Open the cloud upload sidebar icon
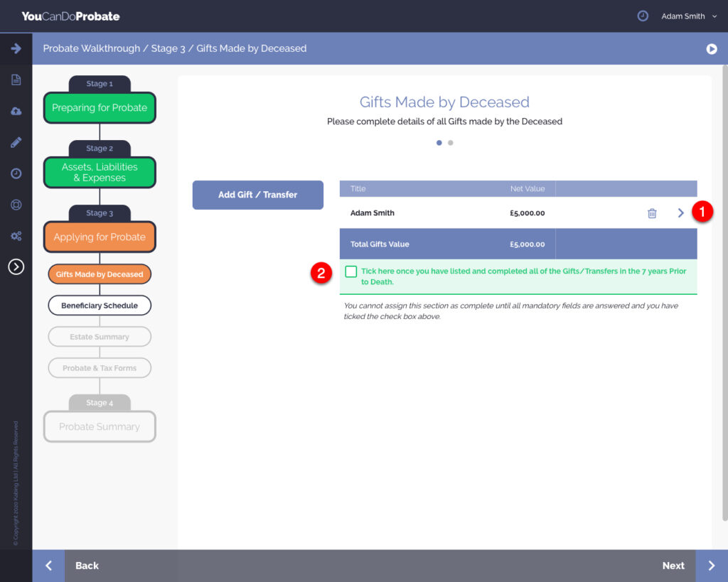This screenshot has height=582, width=728. [16, 111]
